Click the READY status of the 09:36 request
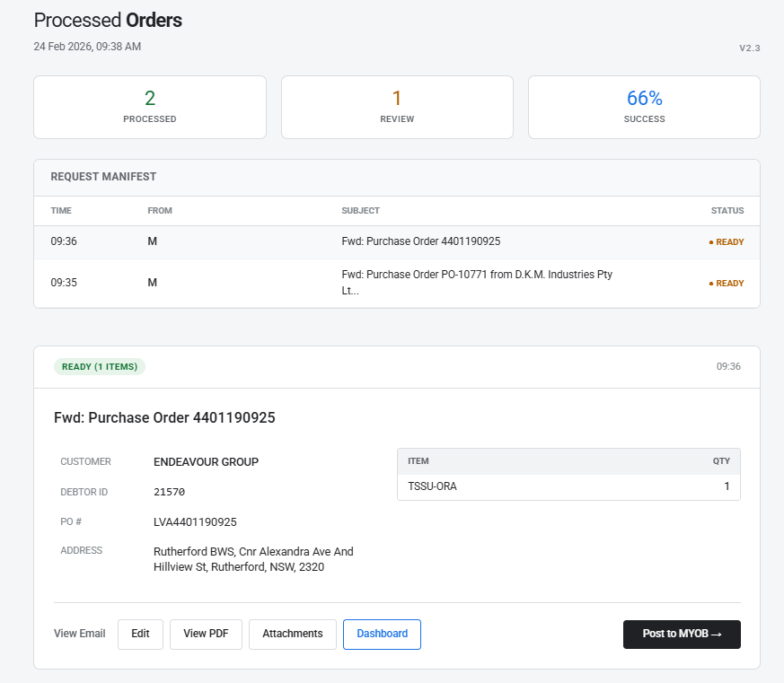This screenshot has height=683, width=784. 727,242
